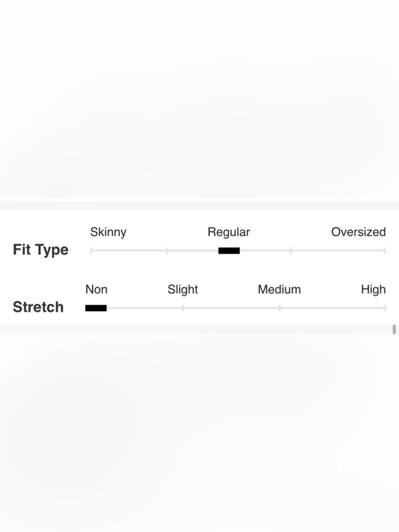Image resolution: width=399 pixels, height=532 pixels.
Task: Select the Oversized fit label
Action: (358, 232)
